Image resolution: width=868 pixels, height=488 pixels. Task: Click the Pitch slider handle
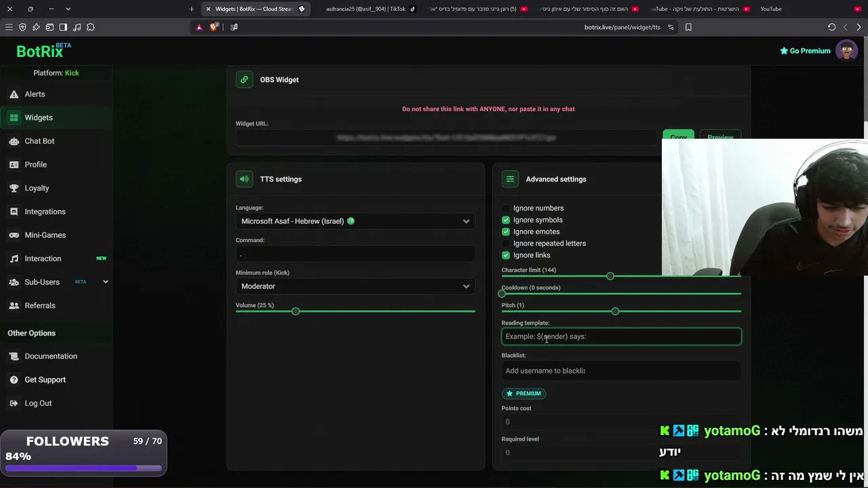pos(615,311)
